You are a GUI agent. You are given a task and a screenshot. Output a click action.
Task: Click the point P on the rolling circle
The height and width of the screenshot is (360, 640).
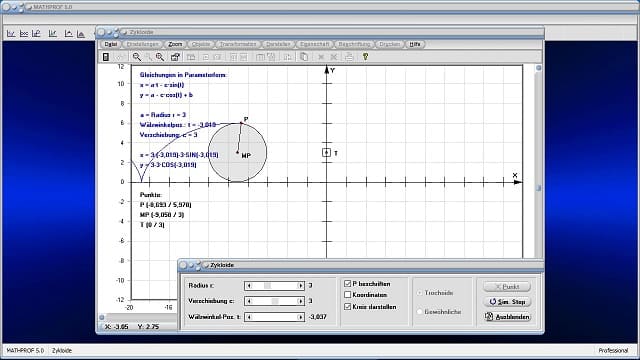241,123
